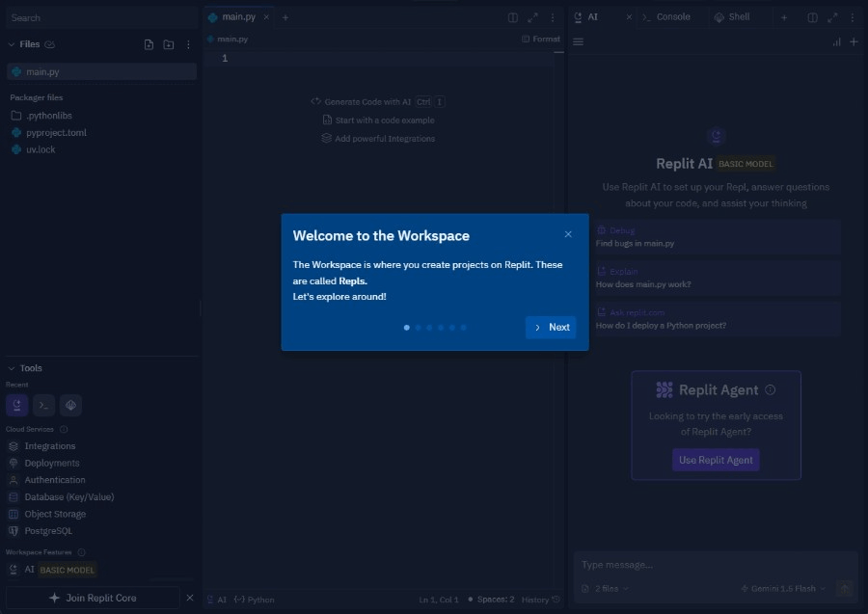The height and width of the screenshot is (614, 868).
Task: Open the Files panel three-dot menu
Action: pyautogui.click(x=188, y=44)
